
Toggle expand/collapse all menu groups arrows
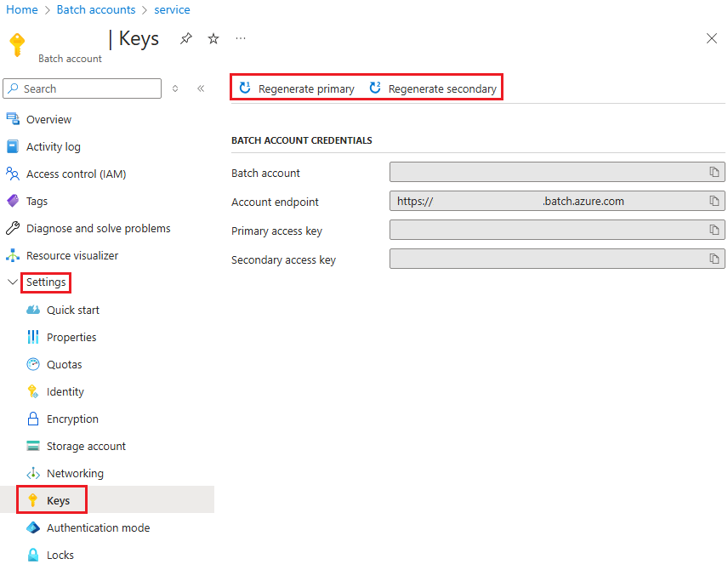click(175, 88)
